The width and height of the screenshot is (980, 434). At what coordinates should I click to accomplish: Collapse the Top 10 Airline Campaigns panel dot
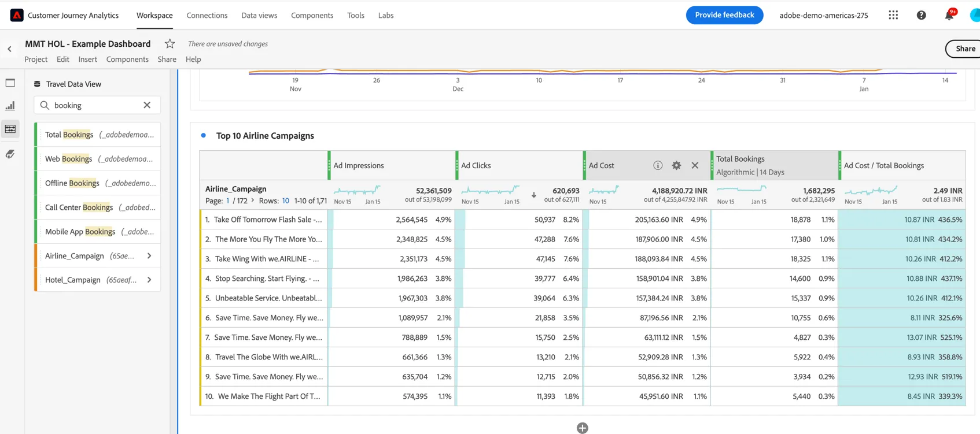pos(203,135)
